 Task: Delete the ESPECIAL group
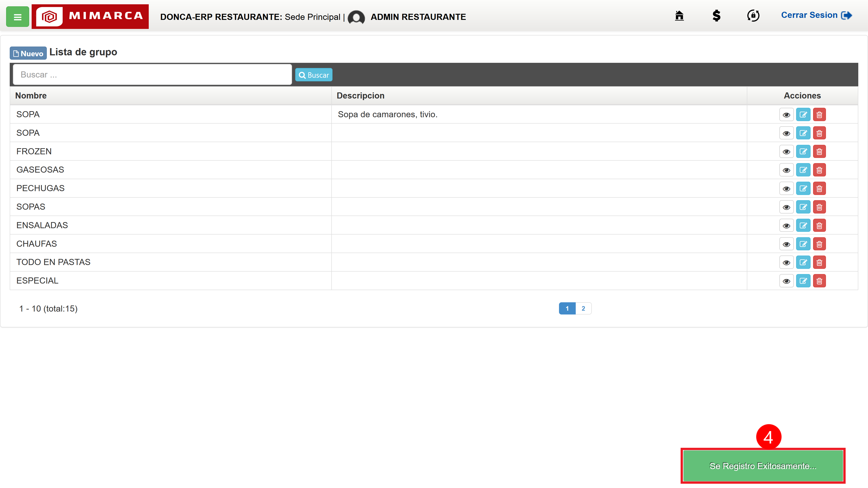pyautogui.click(x=819, y=281)
